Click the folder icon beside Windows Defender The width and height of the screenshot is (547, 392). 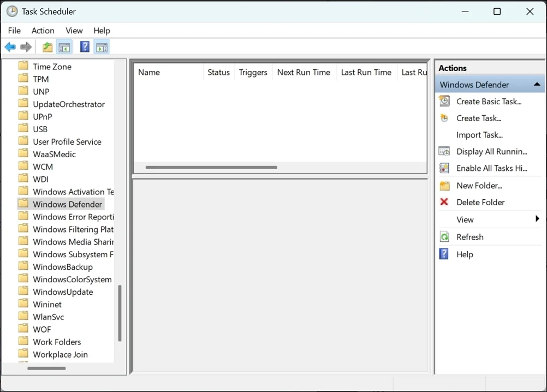(23, 203)
